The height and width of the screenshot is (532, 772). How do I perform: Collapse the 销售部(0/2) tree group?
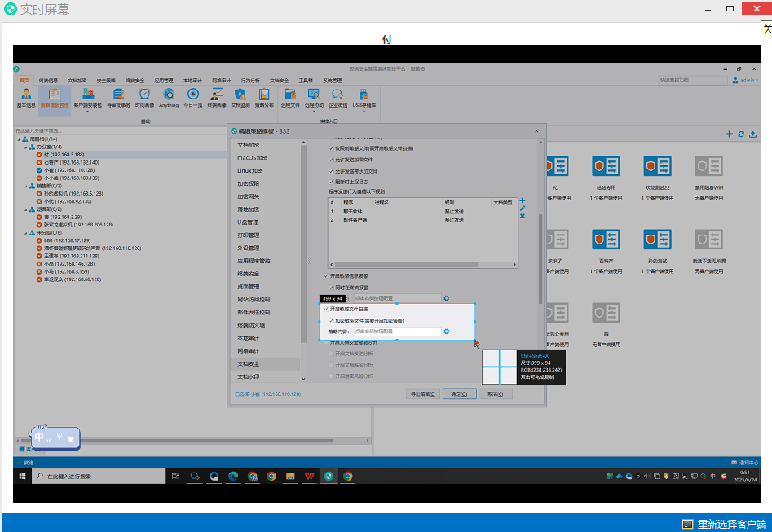25,186
